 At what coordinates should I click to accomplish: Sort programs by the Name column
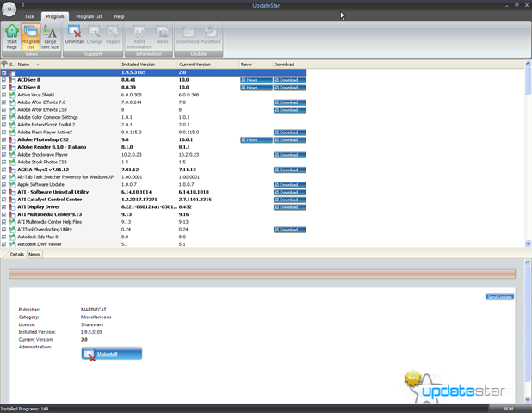point(68,65)
